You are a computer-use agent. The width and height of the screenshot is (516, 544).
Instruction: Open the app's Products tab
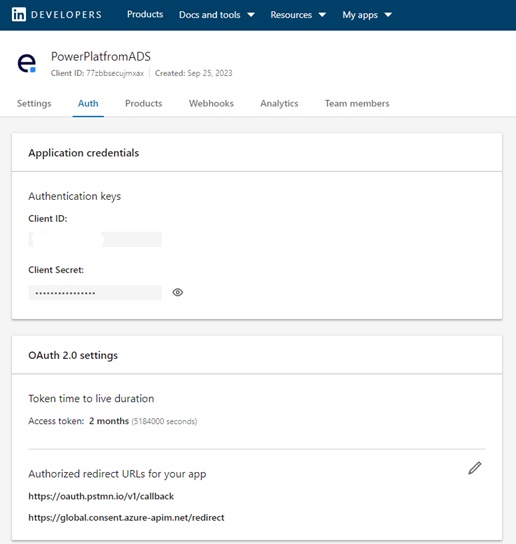coord(144,103)
